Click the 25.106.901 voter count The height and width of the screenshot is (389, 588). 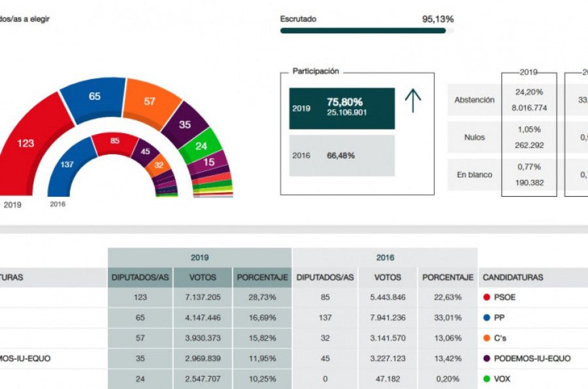pyautogui.click(x=346, y=112)
